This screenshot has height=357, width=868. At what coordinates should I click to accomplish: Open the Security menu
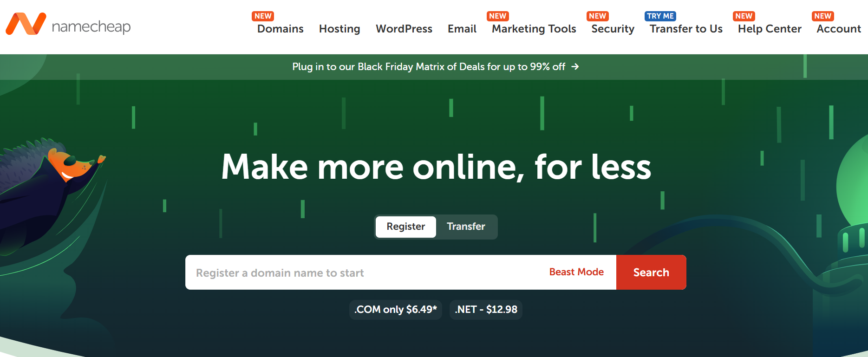(613, 29)
